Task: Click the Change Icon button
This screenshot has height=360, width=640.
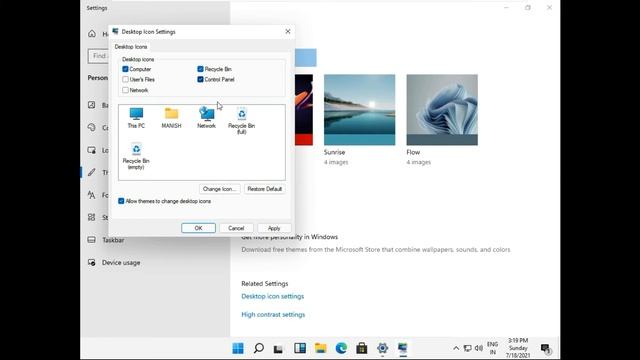Action: (220, 189)
